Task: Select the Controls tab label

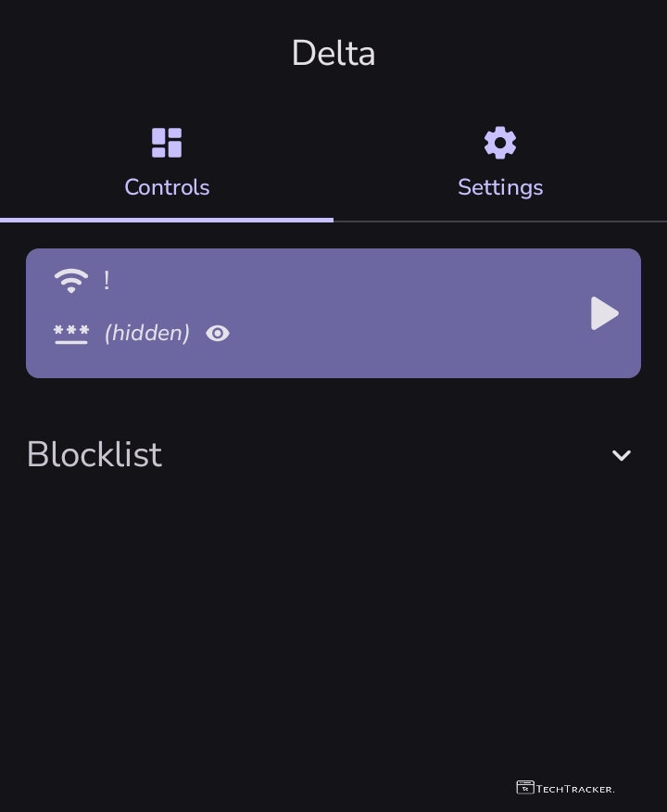Action: [x=167, y=187]
